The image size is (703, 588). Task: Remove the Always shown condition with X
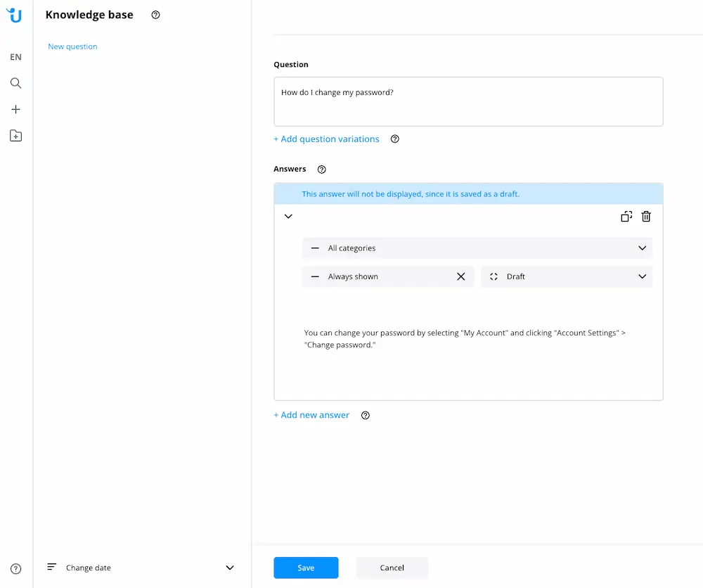pyautogui.click(x=461, y=277)
